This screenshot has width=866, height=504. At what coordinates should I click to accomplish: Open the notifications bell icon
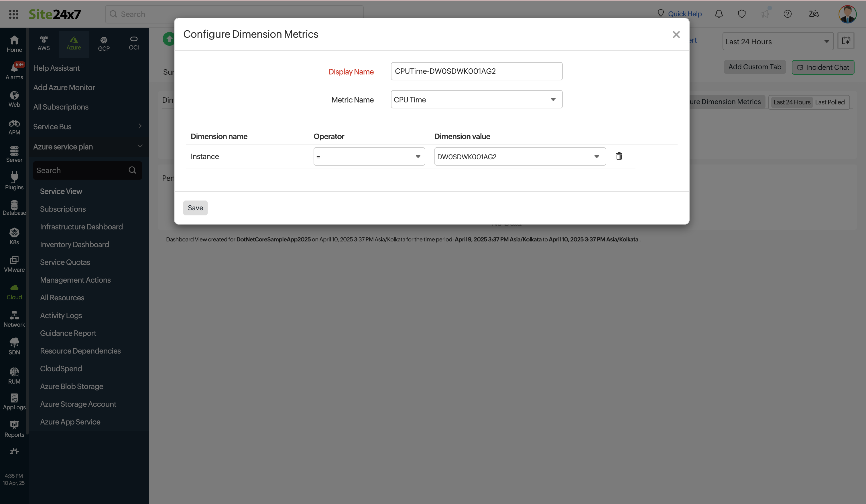coord(718,14)
